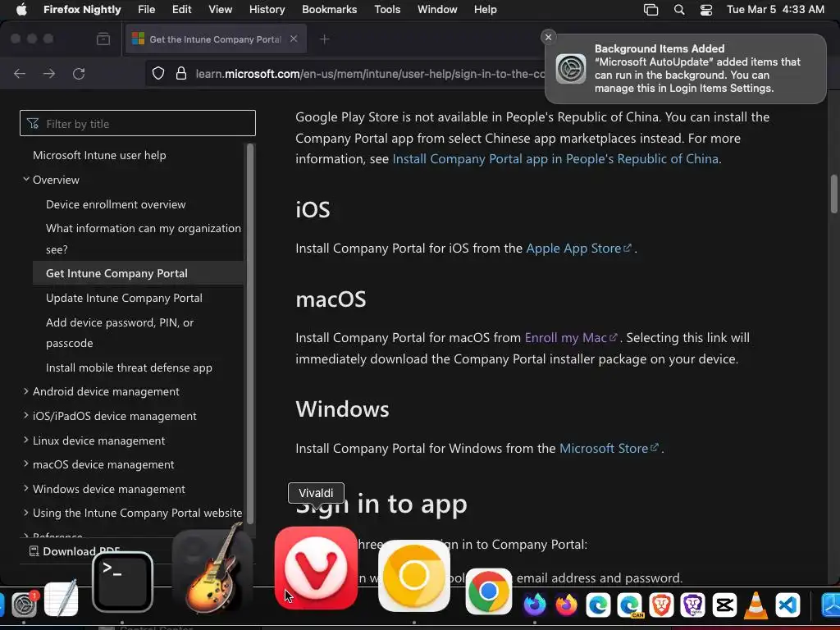Open Install mobile threat defense app
840x630 pixels.
[x=129, y=367]
